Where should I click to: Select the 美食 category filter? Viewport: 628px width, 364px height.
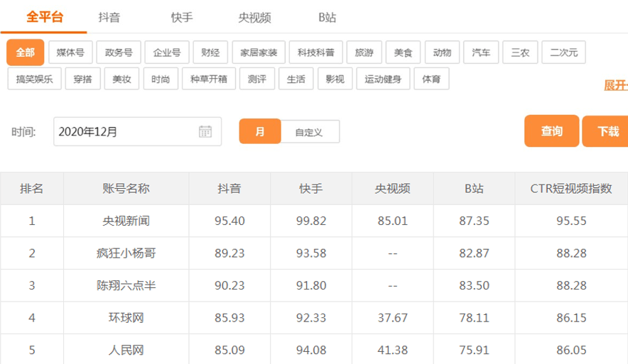[403, 53]
